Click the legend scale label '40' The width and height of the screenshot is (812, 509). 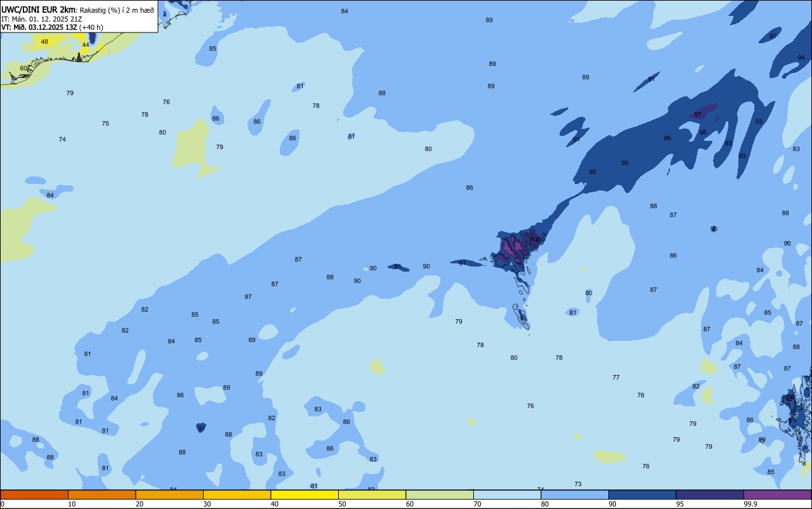pos(275,504)
